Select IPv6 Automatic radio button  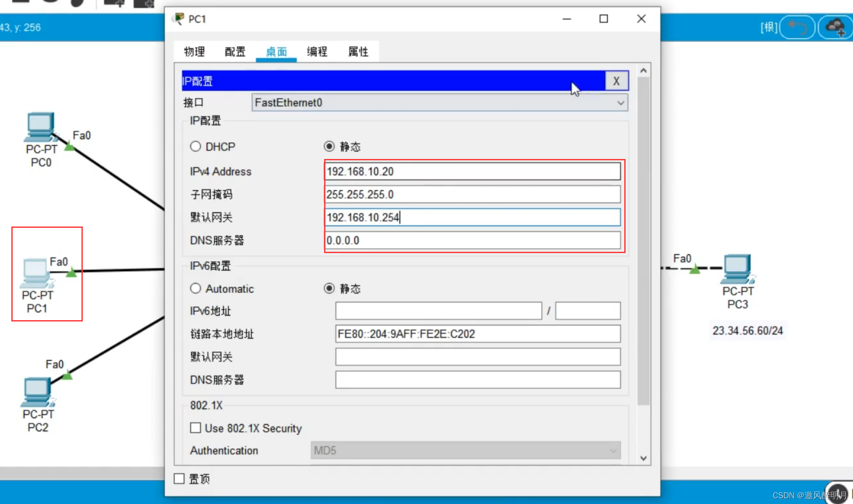point(196,288)
